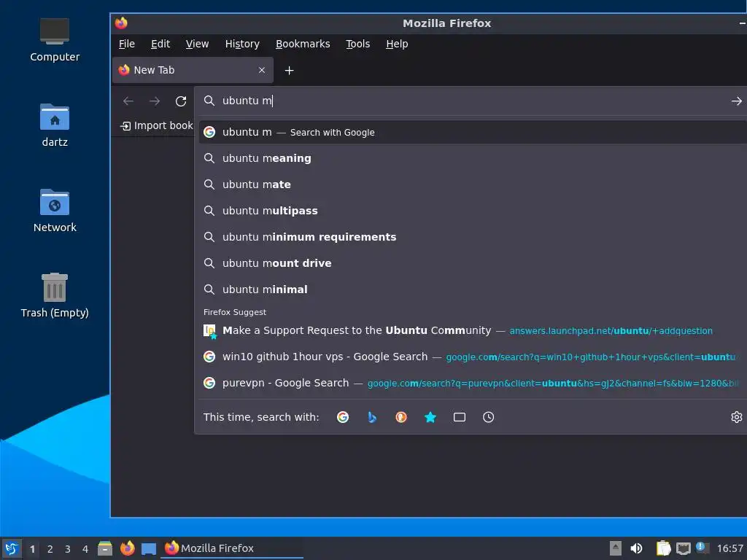
Task: Open 'purevpn - Google Search' history entry
Action: pos(473,383)
